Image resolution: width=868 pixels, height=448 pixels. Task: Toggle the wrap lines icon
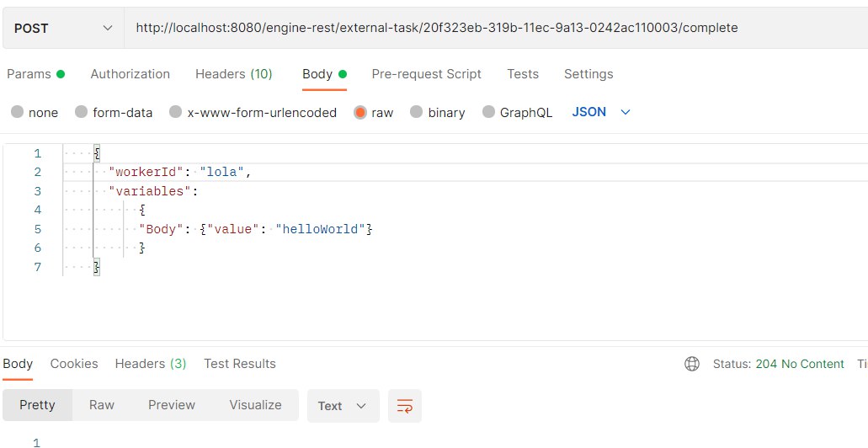(x=405, y=406)
